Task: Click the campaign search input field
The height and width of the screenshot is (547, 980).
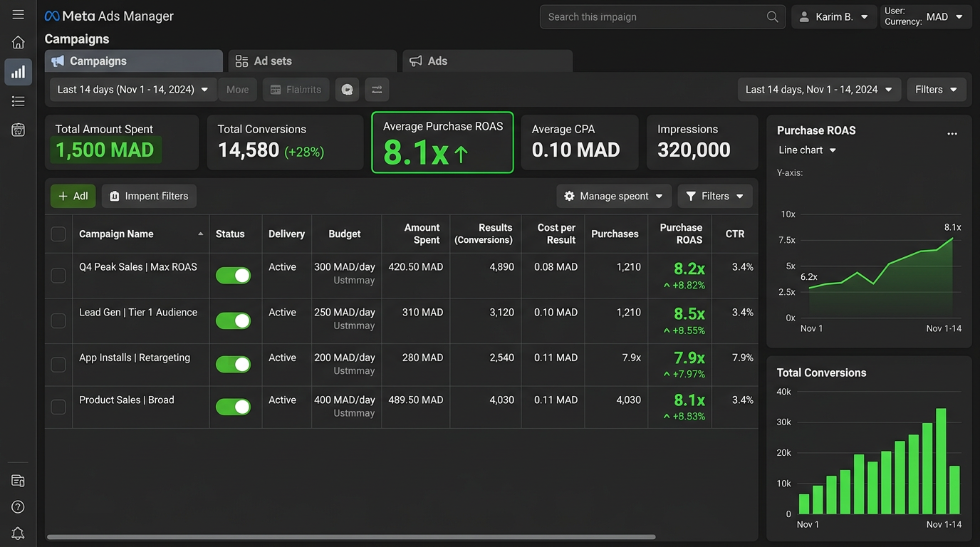Action: (662, 16)
